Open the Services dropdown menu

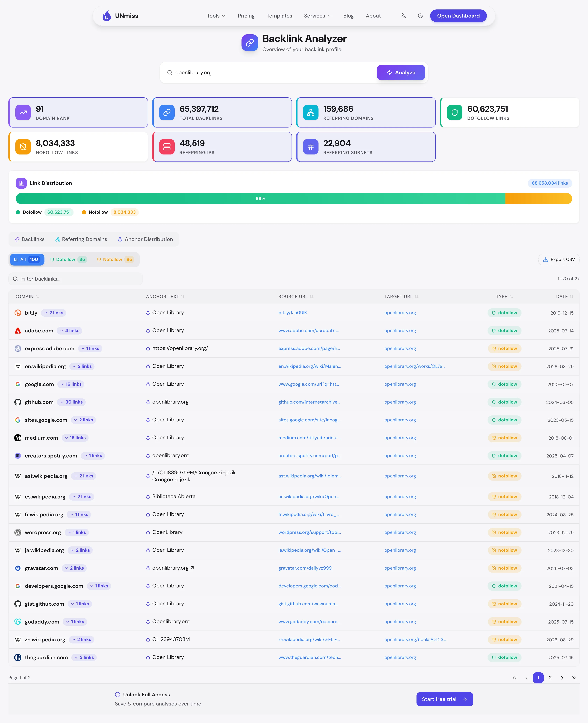[317, 16]
